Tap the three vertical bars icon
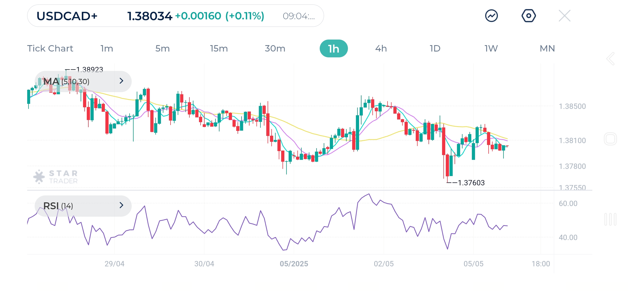The height and width of the screenshot is (291, 644). (610, 219)
